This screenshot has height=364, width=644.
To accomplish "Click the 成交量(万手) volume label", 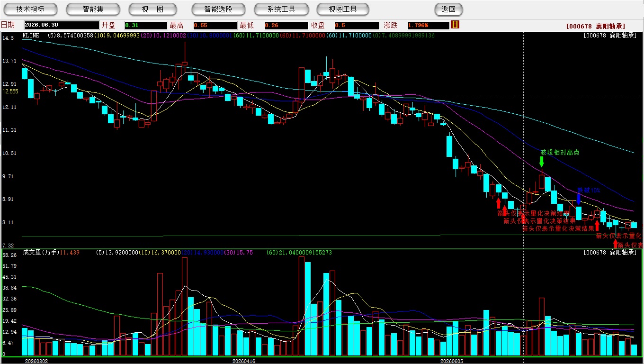I will click(41, 253).
